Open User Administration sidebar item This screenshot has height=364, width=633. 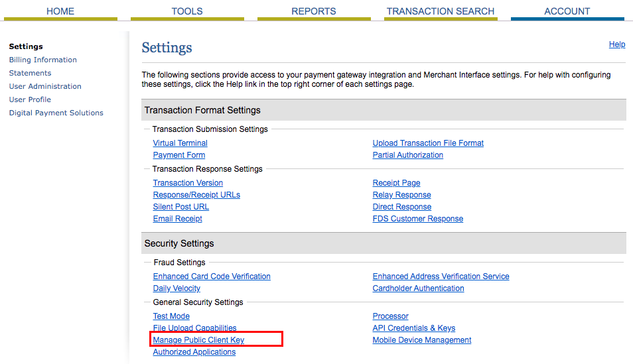click(45, 86)
